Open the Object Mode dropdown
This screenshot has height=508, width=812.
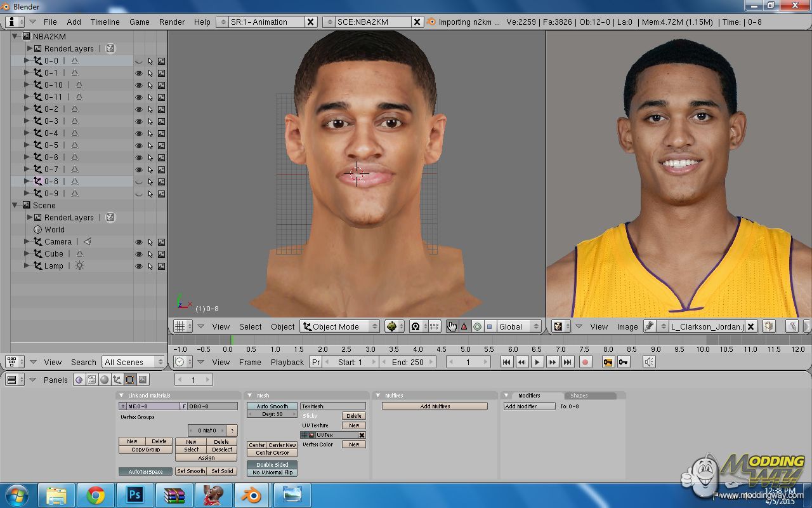[339, 326]
